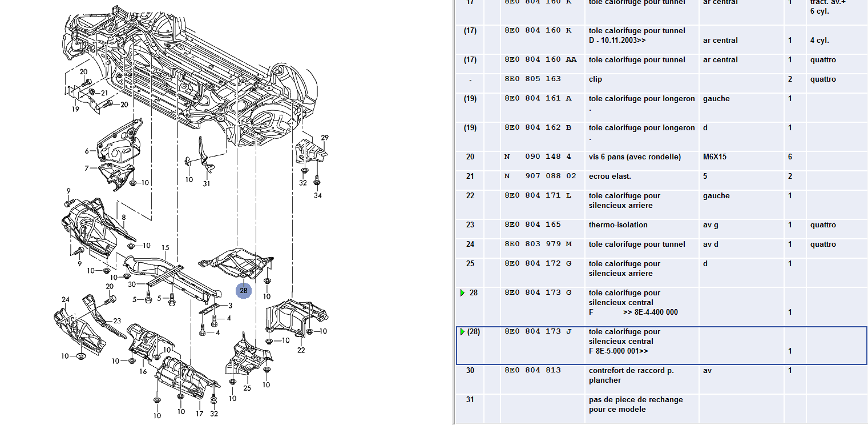
Task: Click green arrow marker beside 8E0 804 173 G
Action: 462,293
